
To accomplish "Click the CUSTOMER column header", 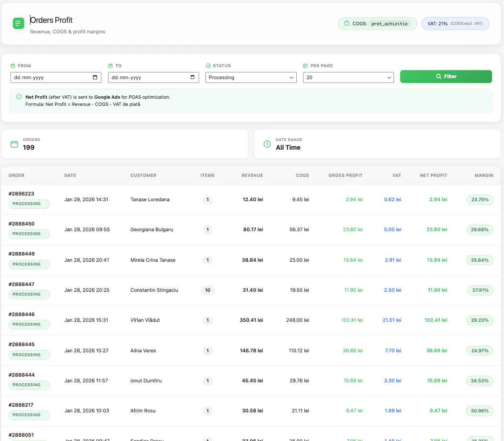I will (143, 175).
